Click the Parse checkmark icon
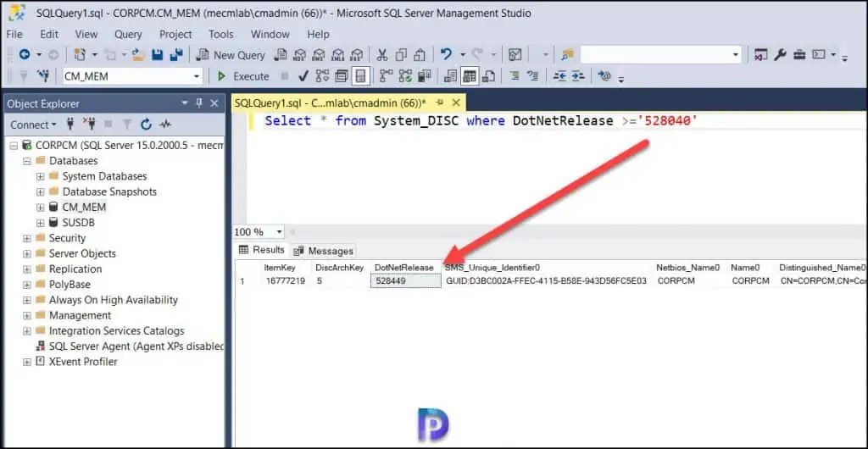Image resolution: width=868 pixels, height=449 pixels. pyautogui.click(x=303, y=76)
